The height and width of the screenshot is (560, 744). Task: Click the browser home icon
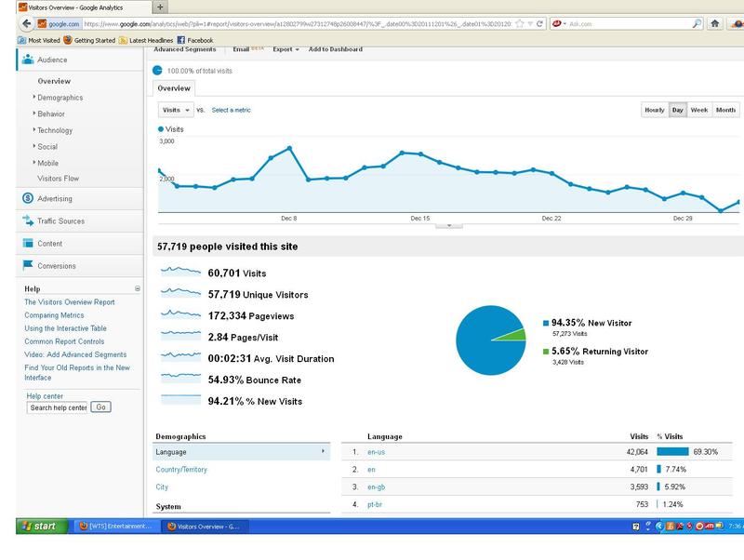coord(714,23)
